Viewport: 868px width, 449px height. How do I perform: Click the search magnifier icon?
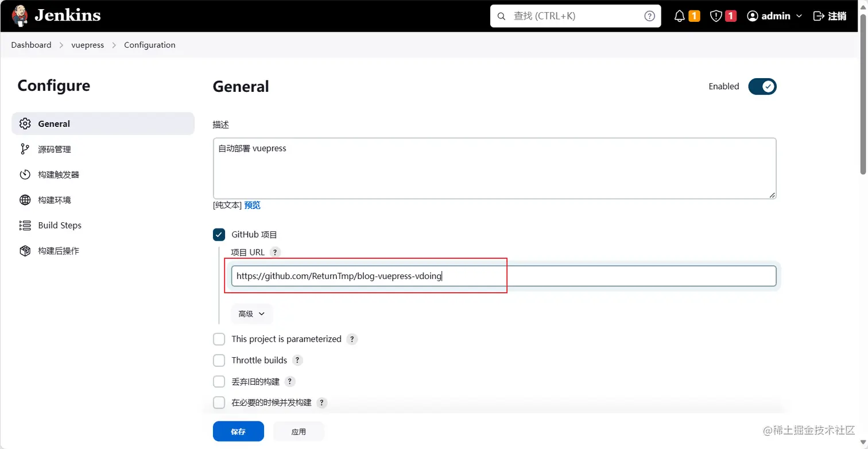point(501,16)
